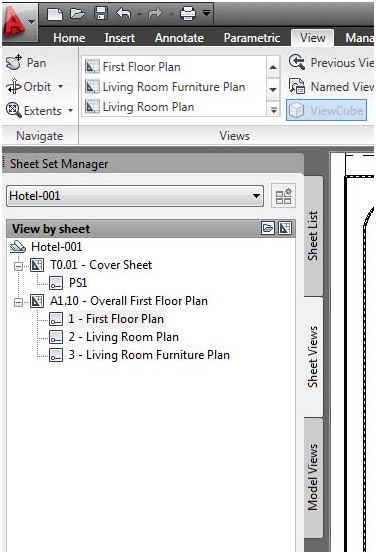The image size is (376, 554).
Task: Collapse the T0.01 - Cover Sheet node
Action: click(18, 265)
